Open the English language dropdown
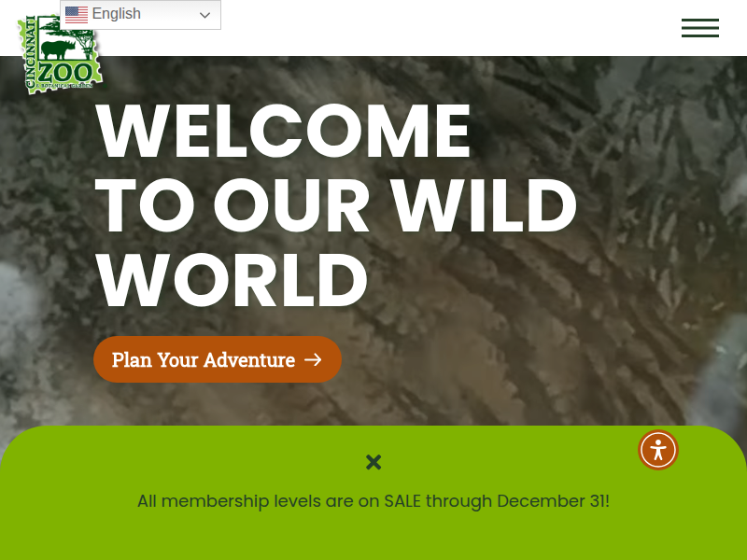Screen dimensions: 747x560 tap(141, 15)
